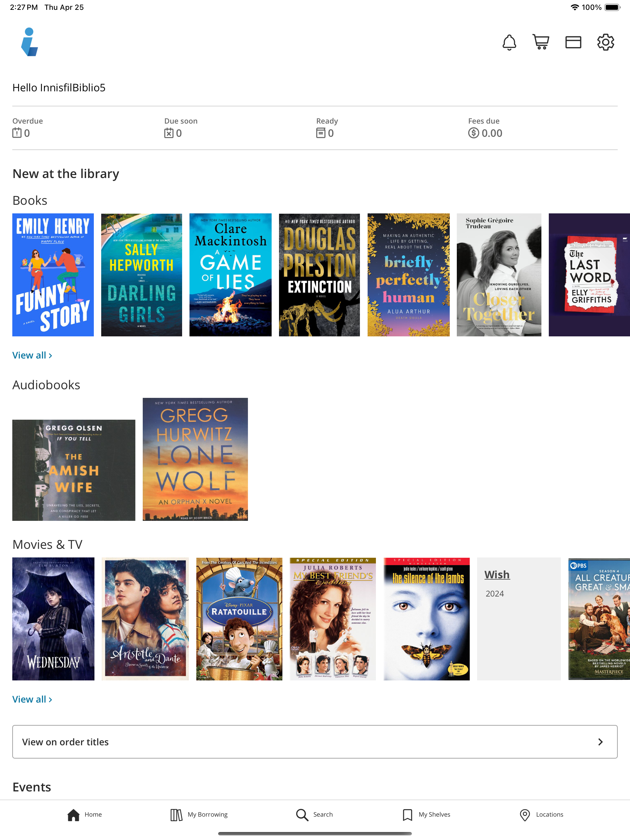Tap the library logo icon
630x840 pixels.
coord(29,42)
